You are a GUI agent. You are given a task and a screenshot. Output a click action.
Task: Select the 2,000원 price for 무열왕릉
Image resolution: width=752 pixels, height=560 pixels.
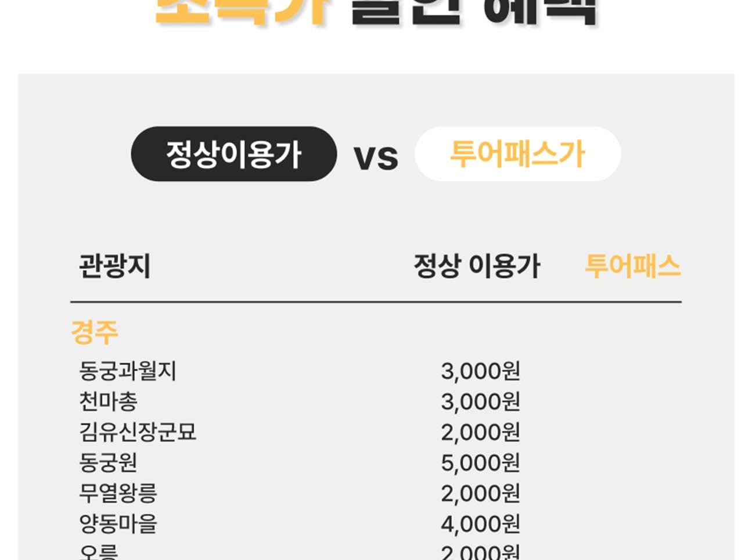pyautogui.click(x=480, y=494)
